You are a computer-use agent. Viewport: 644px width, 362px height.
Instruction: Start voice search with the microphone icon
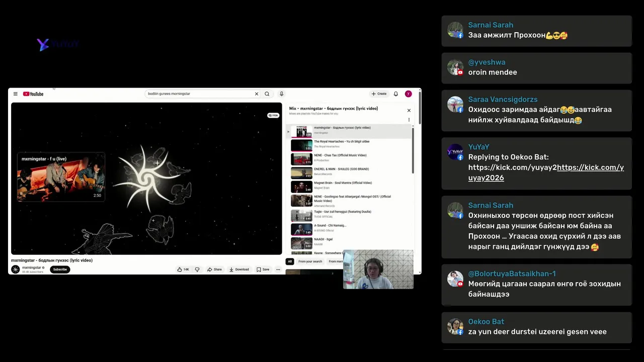coord(282,94)
